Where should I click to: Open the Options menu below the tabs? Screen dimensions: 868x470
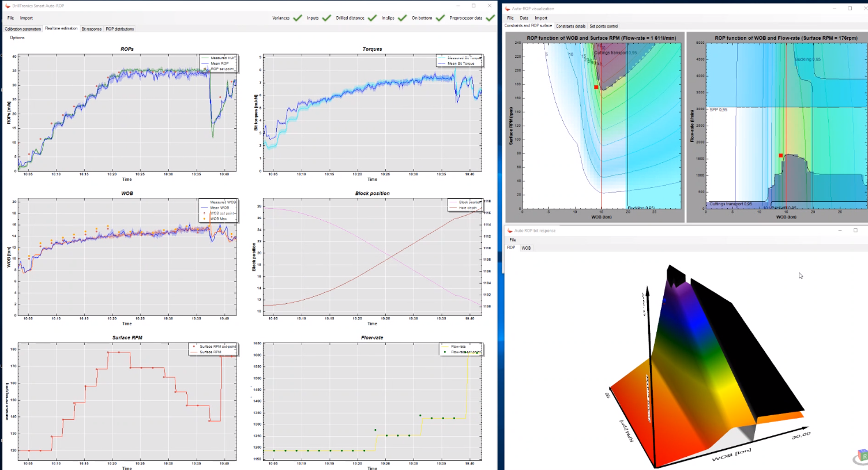(17, 37)
